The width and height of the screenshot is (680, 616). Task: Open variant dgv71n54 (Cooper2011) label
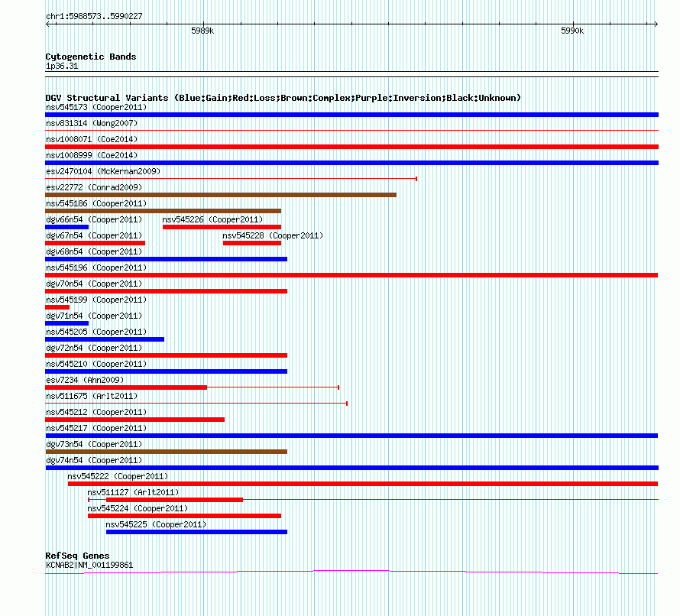[x=94, y=316]
